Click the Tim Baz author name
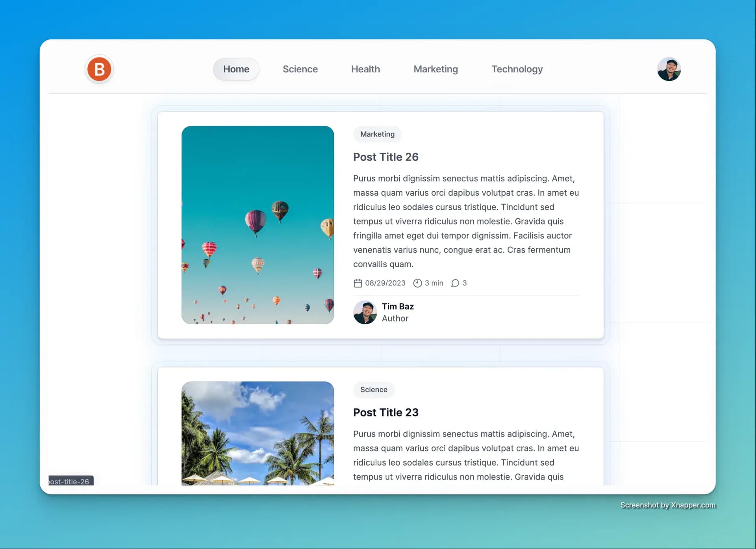This screenshot has height=549, width=756. pos(398,306)
